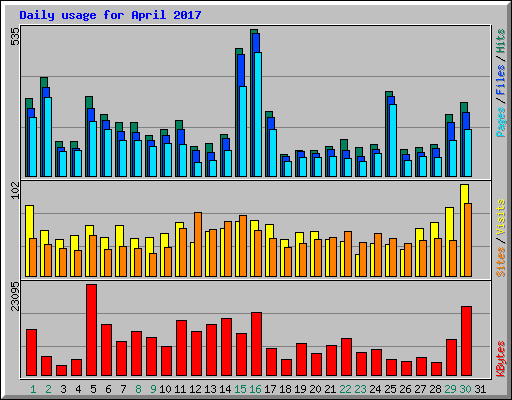This screenshot has height=400, width=512.
Task: Click day label 3 on the axis
Action: tap(63, 389)
